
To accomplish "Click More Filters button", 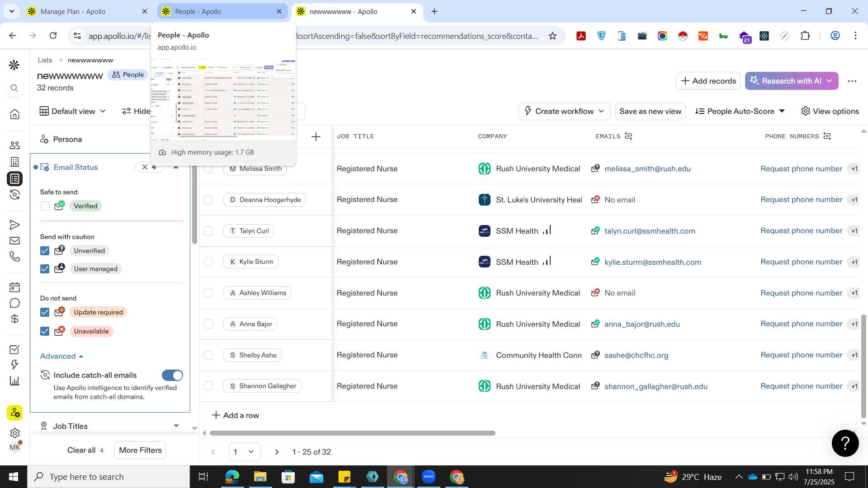I will pos(140,450).
